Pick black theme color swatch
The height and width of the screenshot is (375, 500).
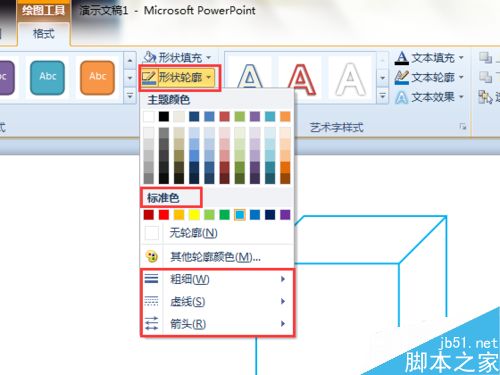pyautogui.click(x=164, y=117)
